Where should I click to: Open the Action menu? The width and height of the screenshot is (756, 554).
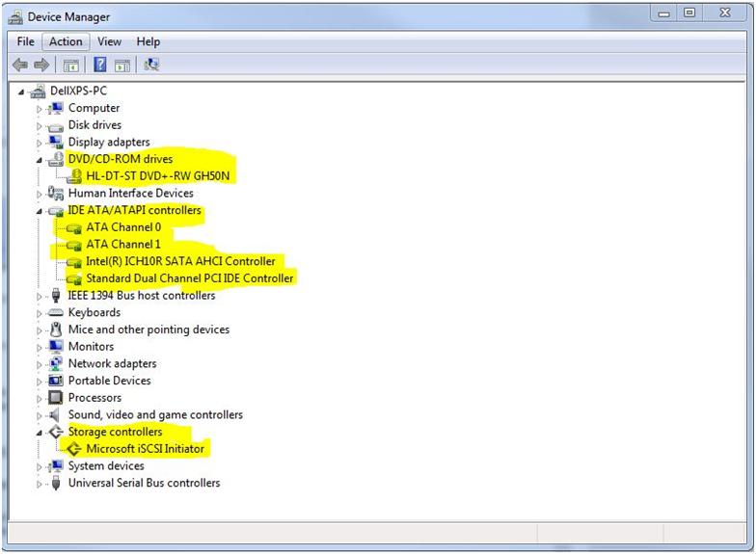point(66,41)
